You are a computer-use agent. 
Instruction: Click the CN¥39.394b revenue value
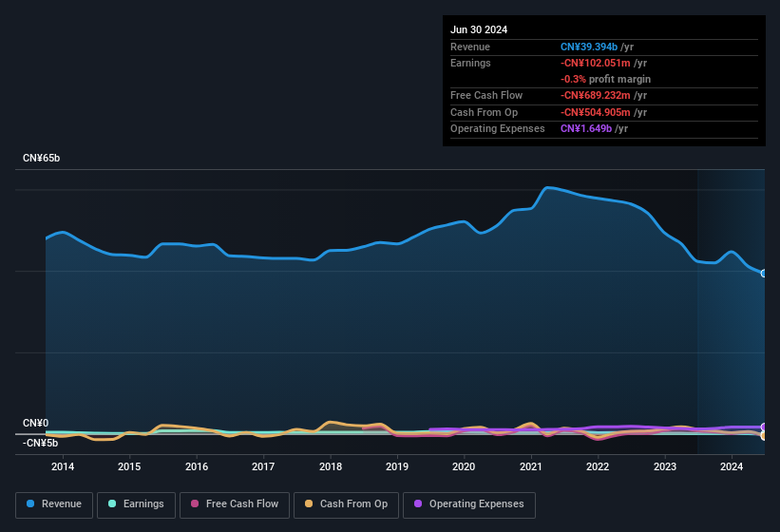[x=589, y=47]
